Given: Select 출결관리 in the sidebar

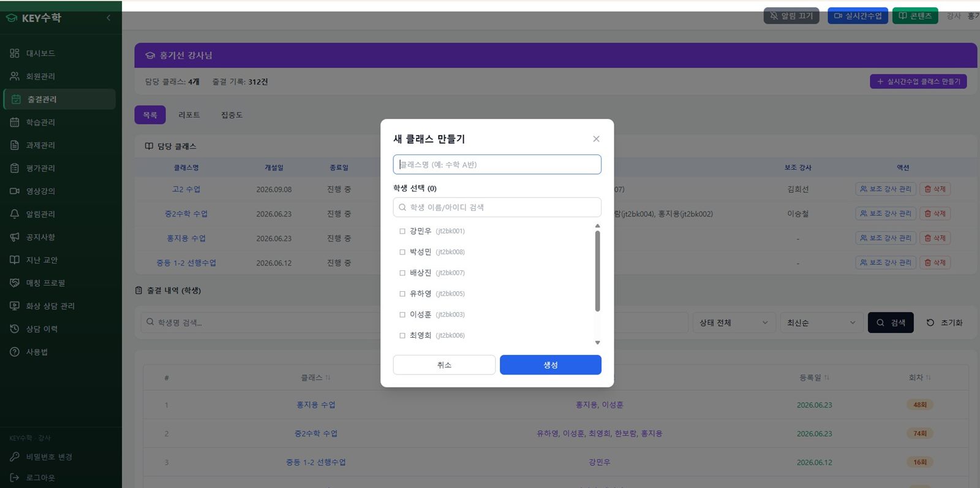Looking at the screenshot, I should coord(59,99).
